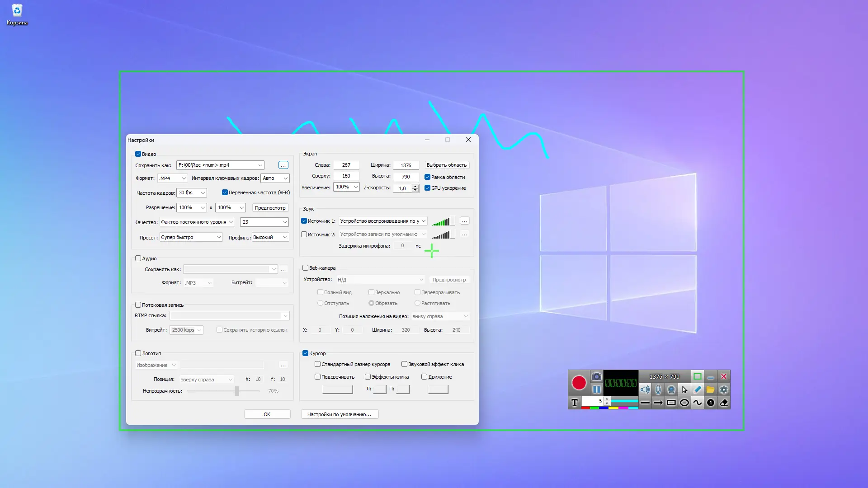This screenshot has height=488, width=868.
Task: Click Настройки по умолчанию button
Action: [340, 414]
